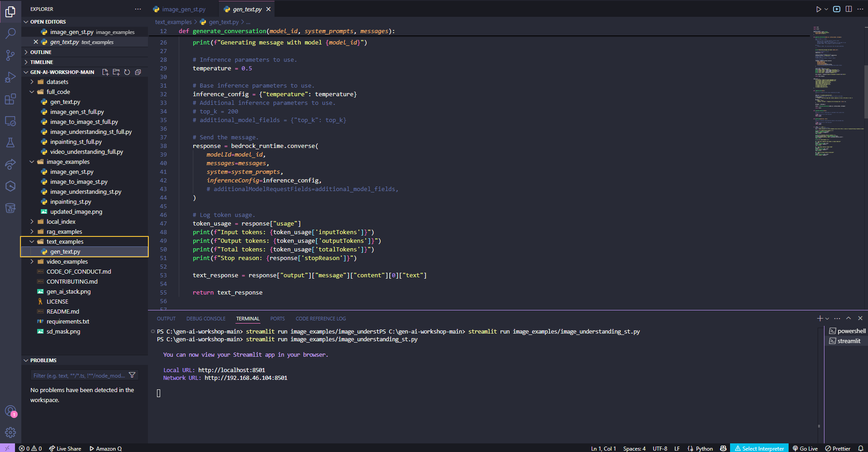Open the Explorer view in activity bar
The width and height of the screenshot is (868, 452).
coord(10,11)
